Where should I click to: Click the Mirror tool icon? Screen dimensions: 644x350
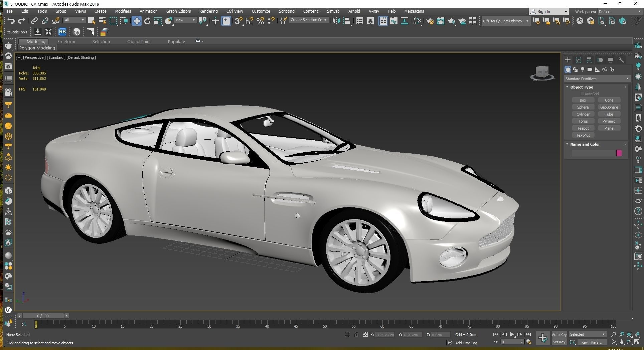(336, 21)
